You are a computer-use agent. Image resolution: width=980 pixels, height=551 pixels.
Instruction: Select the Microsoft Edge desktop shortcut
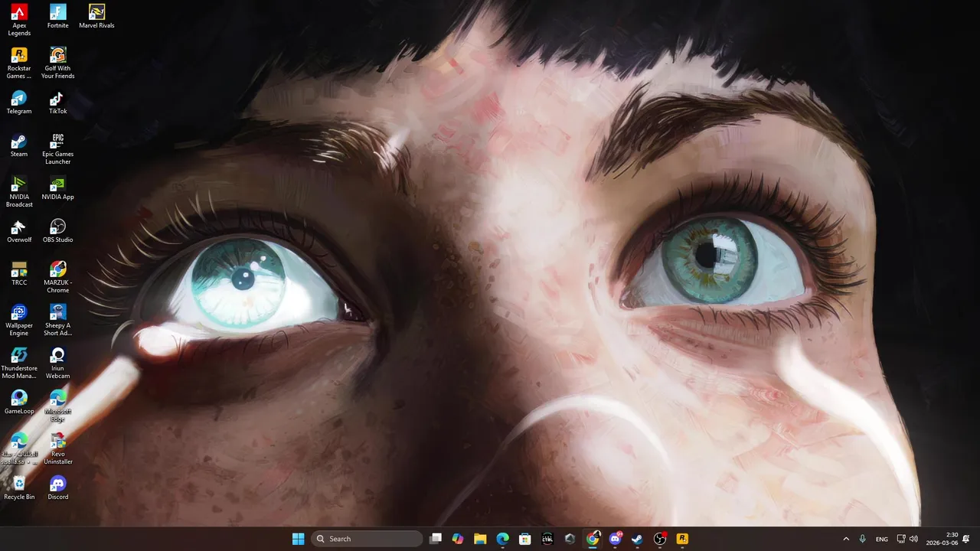pyautogui.click(x=57, y=406)
